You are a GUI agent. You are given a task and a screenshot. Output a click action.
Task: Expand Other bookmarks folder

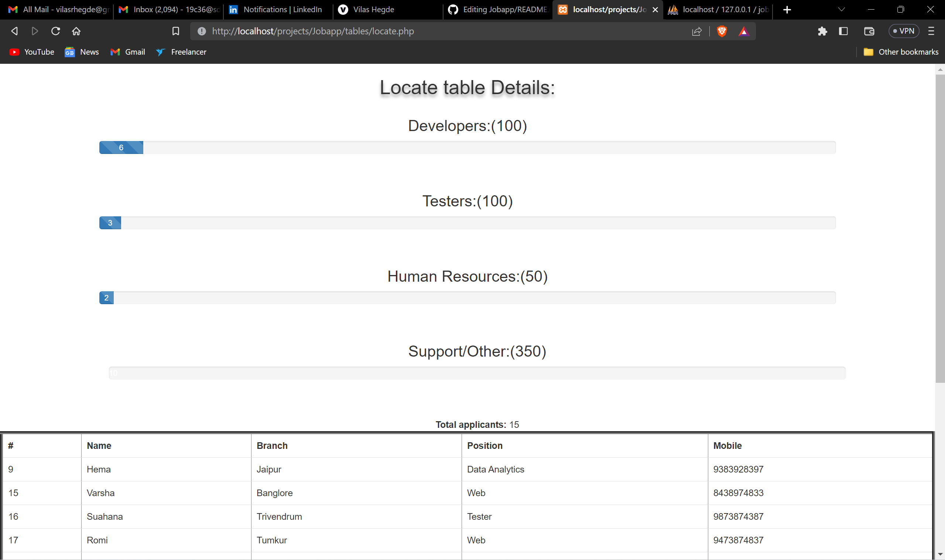tap(901, 52)
